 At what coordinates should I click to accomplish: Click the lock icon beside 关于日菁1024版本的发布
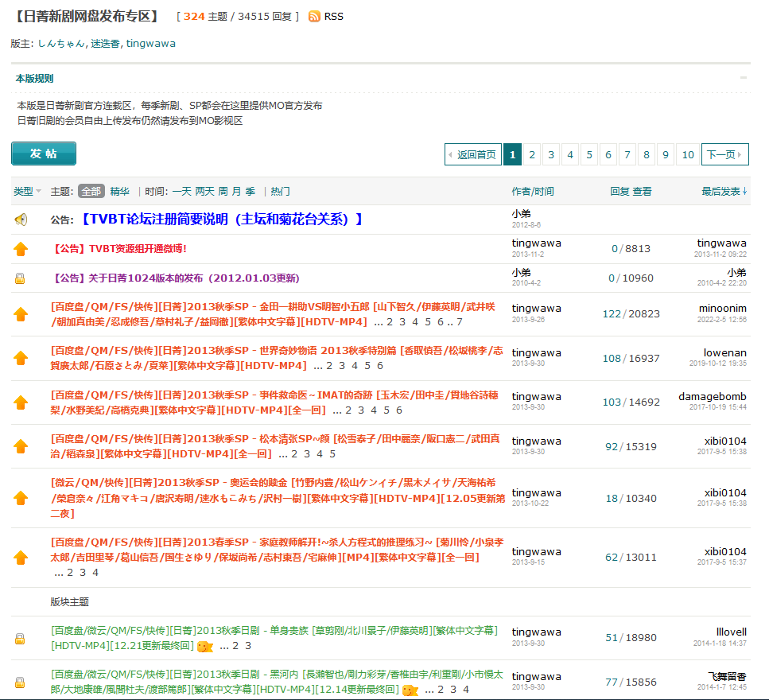21,278
